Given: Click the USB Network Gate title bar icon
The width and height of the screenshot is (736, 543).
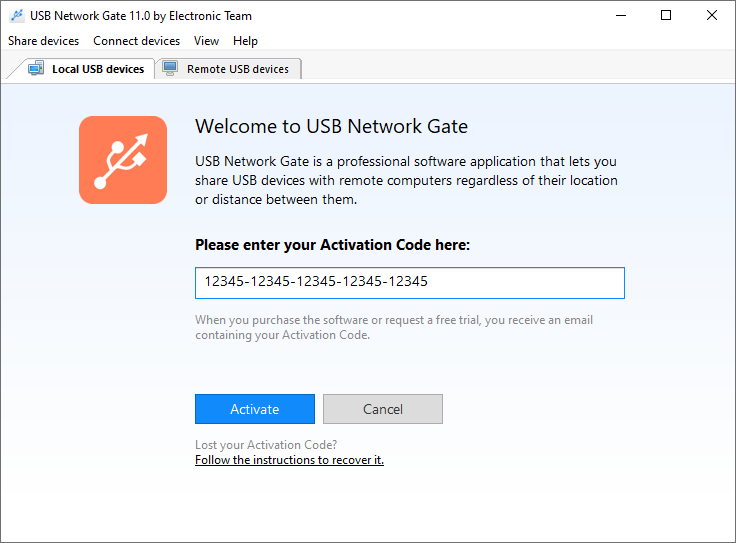Looking at the screenshot, I should [16, 16].
